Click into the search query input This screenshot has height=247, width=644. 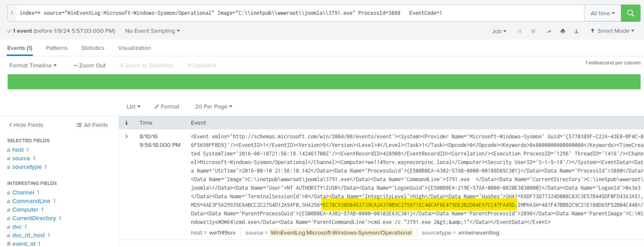coord(295,13)
